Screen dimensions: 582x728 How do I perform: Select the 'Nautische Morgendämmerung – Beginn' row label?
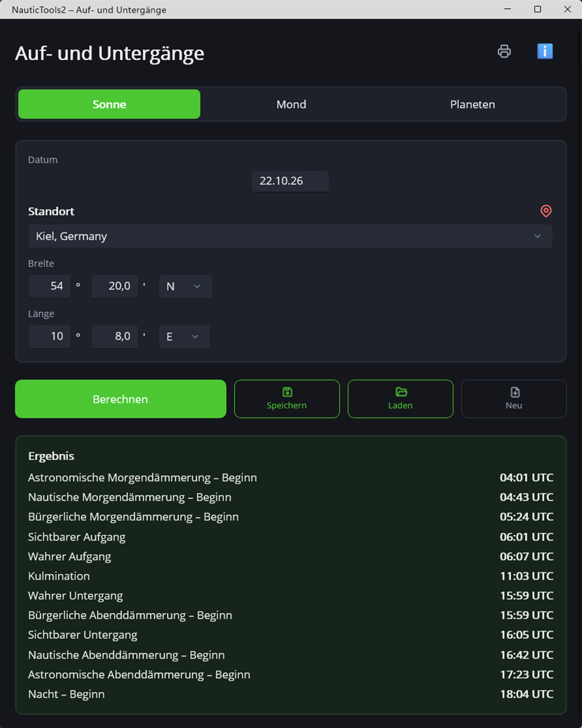click(130, 497)
